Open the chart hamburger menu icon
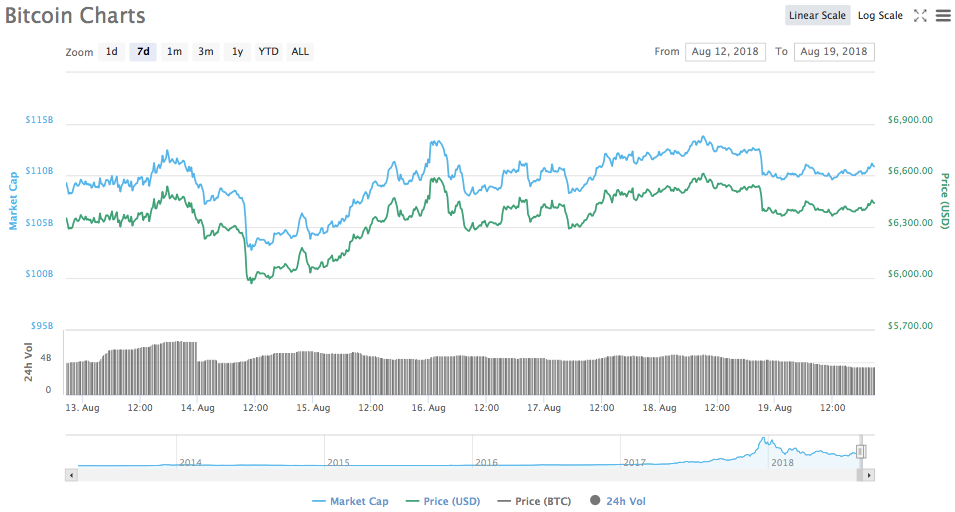The image size is (955, 512). point(943,16)
